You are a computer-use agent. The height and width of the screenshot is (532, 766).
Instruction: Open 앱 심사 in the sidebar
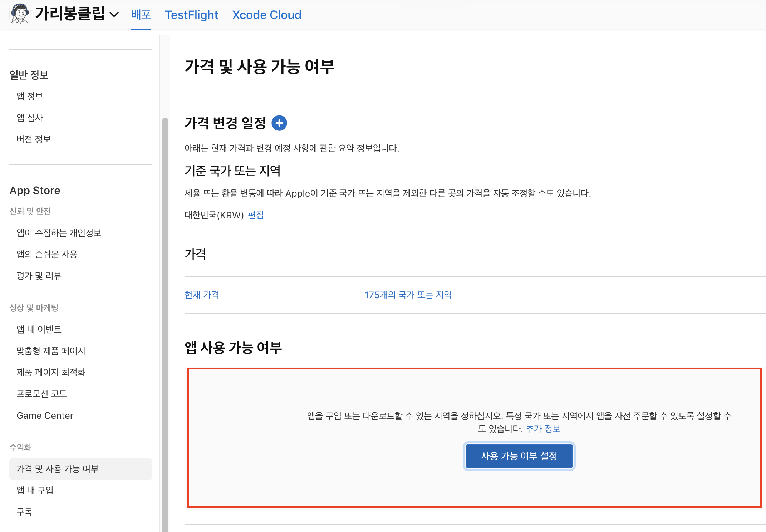click(x=30, y=118)
